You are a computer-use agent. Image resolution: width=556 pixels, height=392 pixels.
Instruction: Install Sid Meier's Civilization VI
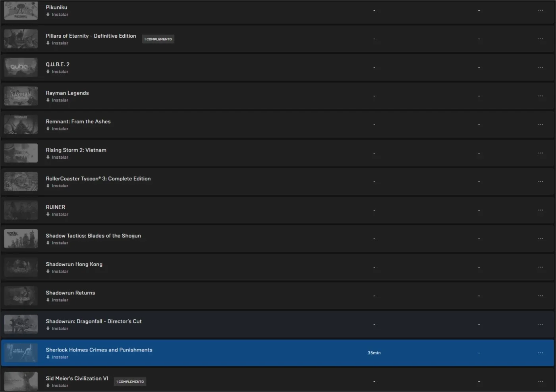pyautogui.click(x=57, y=386)
